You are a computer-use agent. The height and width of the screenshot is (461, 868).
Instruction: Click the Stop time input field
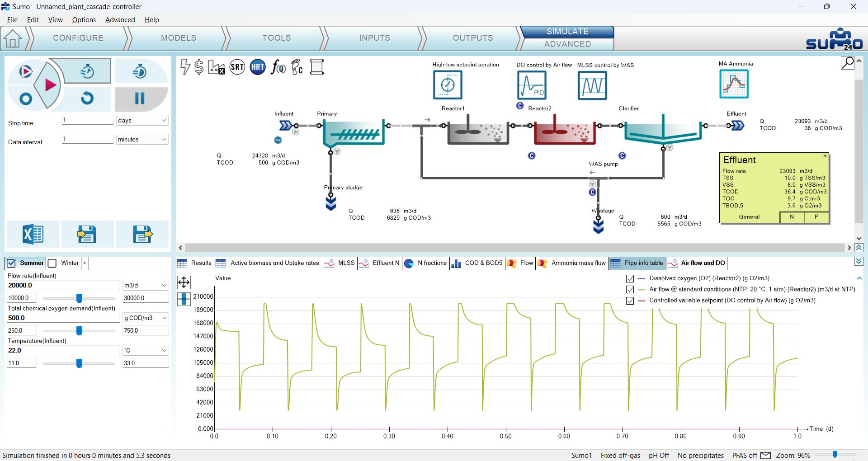click(87, 120)
